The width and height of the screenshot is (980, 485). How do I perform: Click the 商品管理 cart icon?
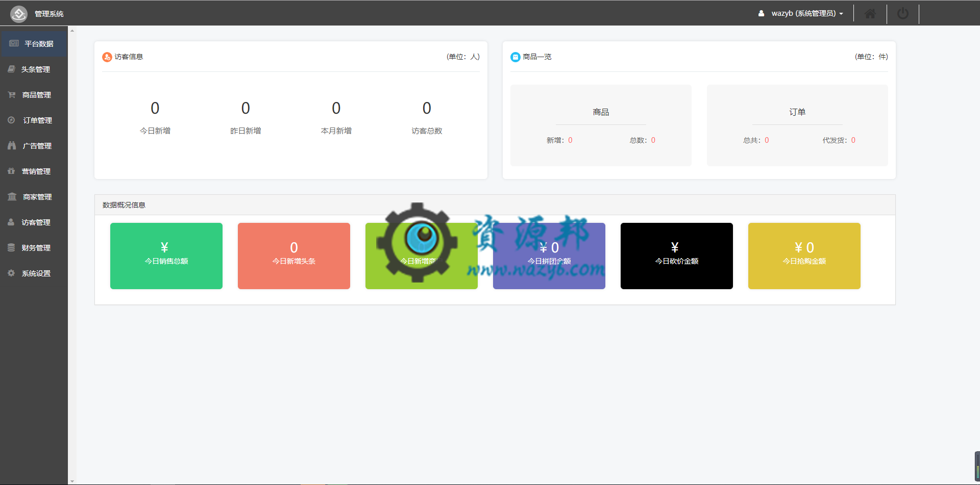12,94
